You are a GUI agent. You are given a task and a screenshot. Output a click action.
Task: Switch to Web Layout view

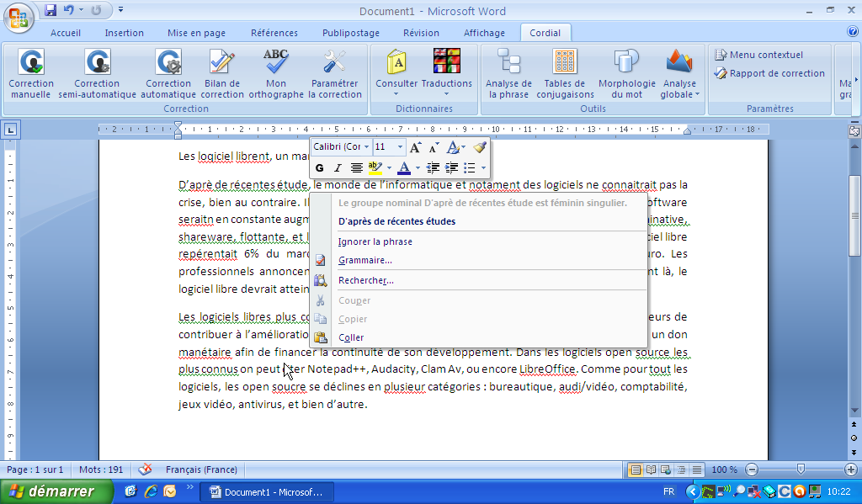tap(666, 470)
